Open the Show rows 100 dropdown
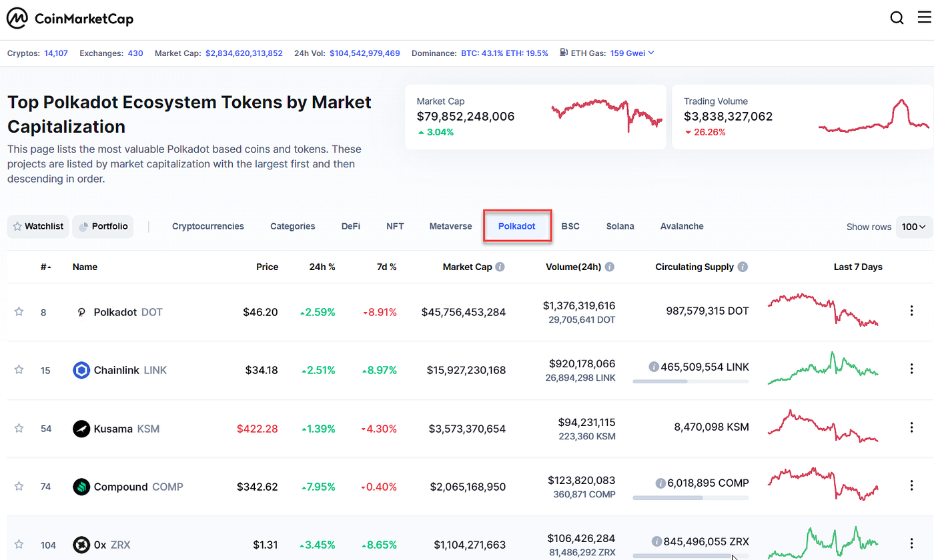 pos(914,227)
